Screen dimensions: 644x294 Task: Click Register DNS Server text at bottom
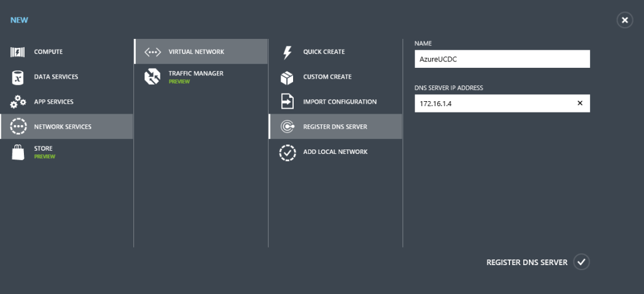click(x=527, y=263)
